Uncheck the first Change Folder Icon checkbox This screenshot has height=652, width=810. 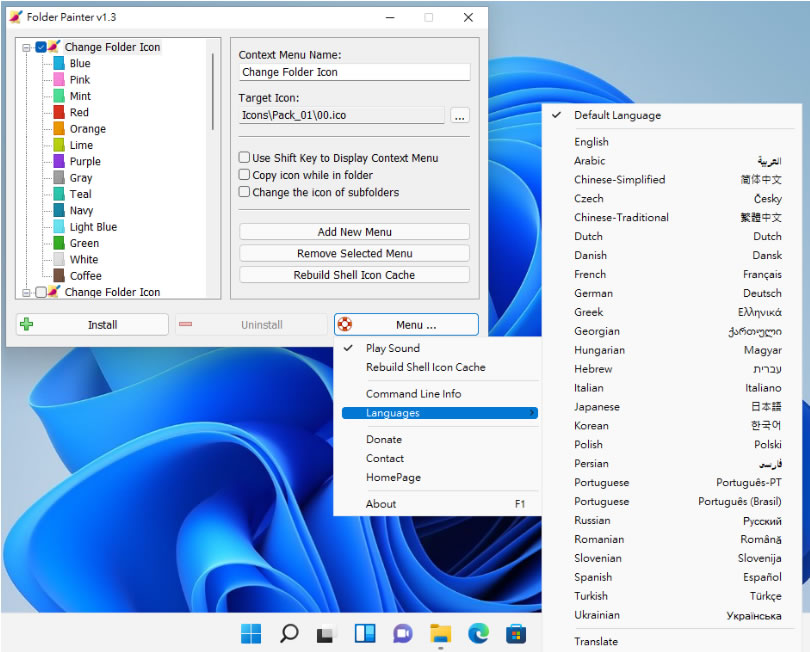point(41,47)
